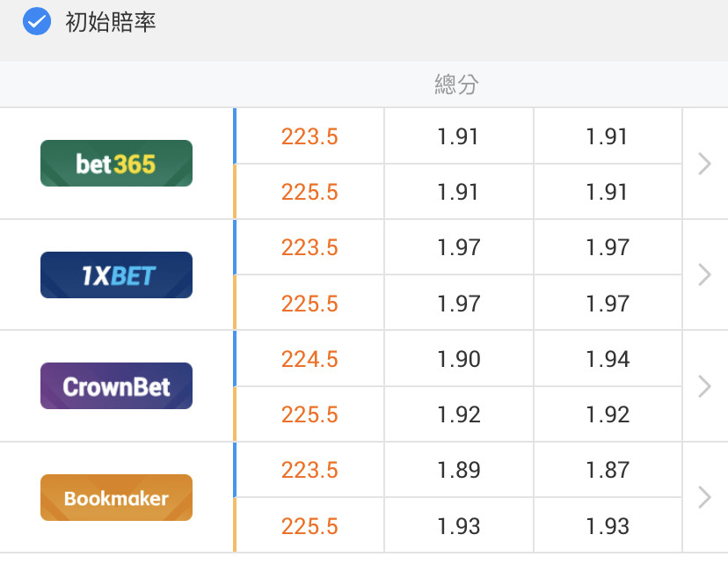Click the 1.90 odds for CrownBet
This screenshot has width=728, height=564.
[459, 359]
